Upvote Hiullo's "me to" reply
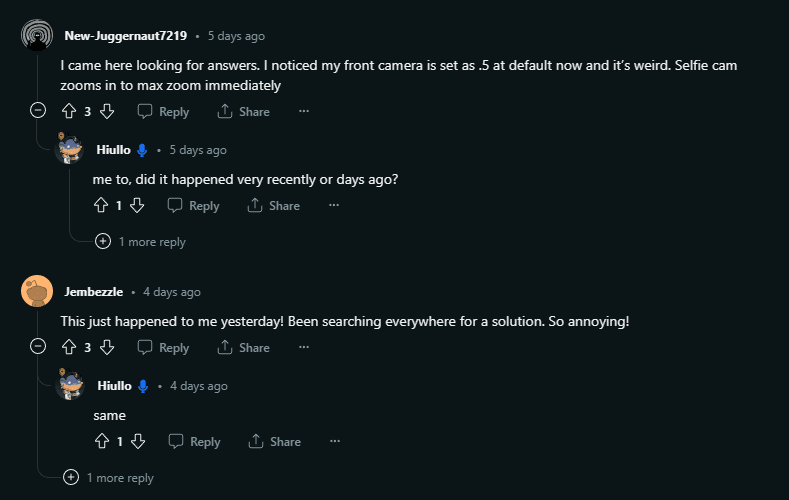Viewport: 789px width, 500px height. [x=101, y=205]
